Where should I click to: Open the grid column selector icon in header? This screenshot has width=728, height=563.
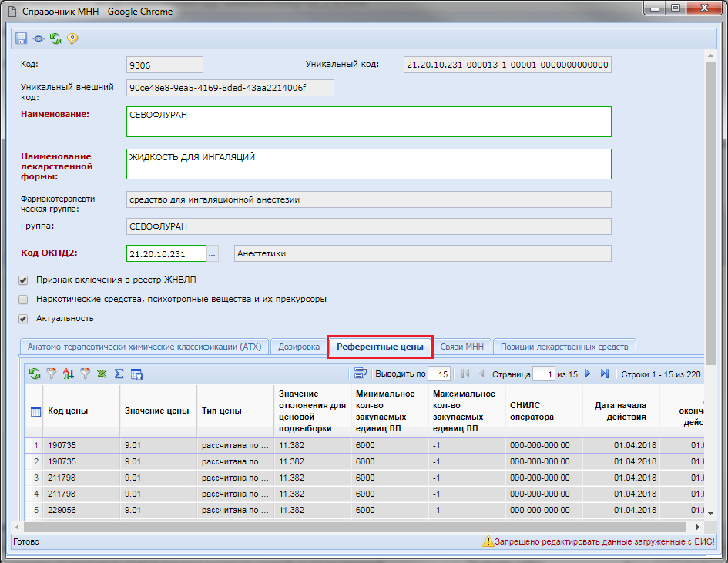pyautogui.click(x=35, y=411)
